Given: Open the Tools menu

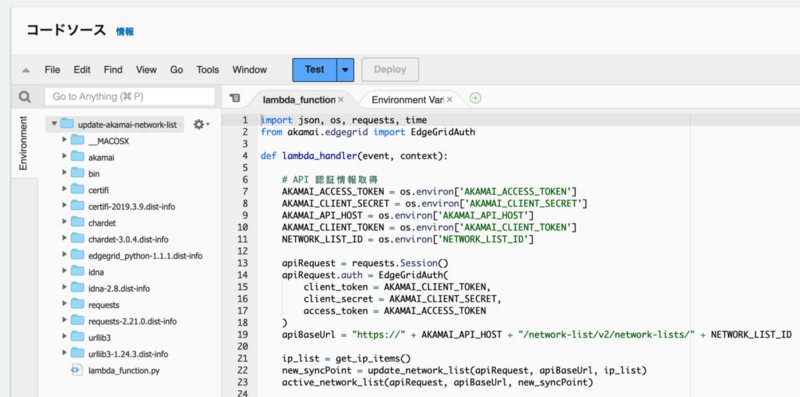Looking at the screenshot, I should point(208,70).
